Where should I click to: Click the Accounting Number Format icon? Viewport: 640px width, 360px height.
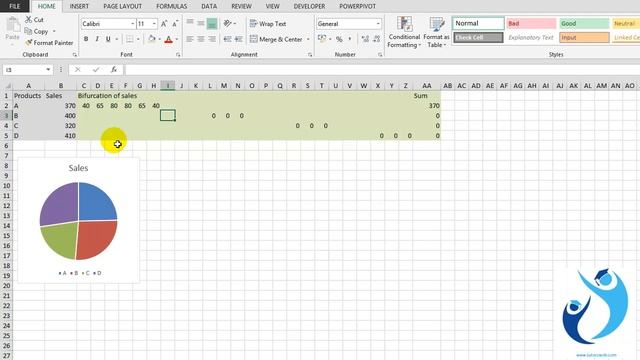click(x=322, y=39)
